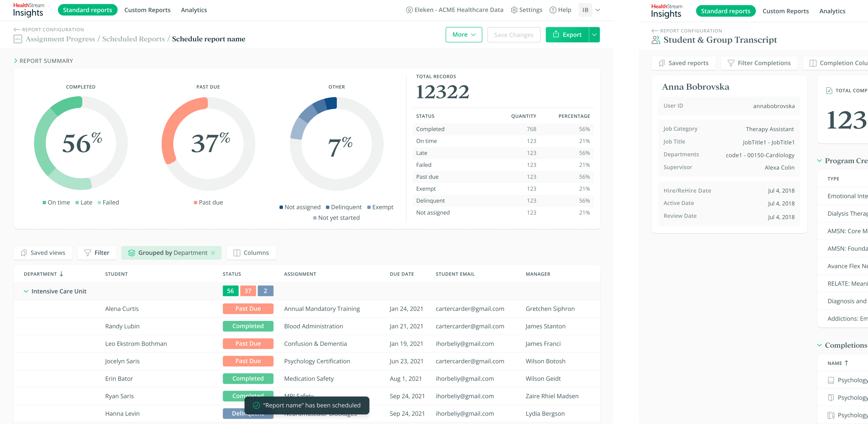The height and width of the screenshot is (424, 868).
Task: Go to Scheduled Reports breadcrumb link
Action: tap(133, 39)
